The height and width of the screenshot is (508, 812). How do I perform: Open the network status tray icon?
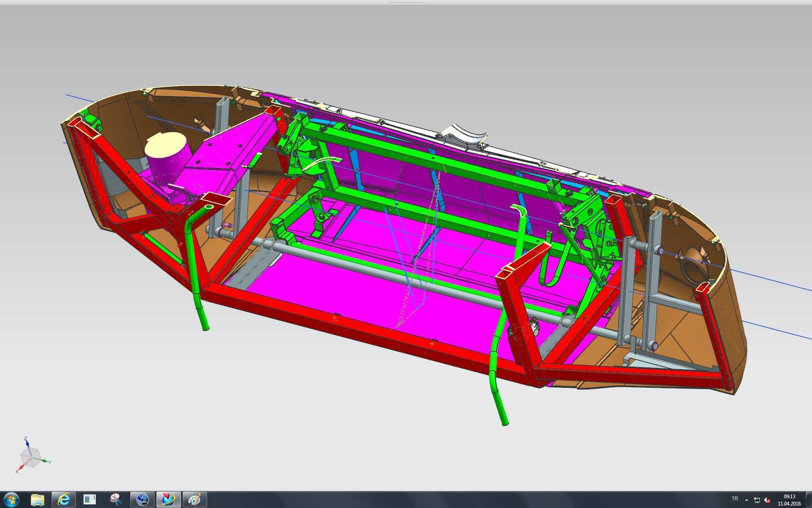757,500
